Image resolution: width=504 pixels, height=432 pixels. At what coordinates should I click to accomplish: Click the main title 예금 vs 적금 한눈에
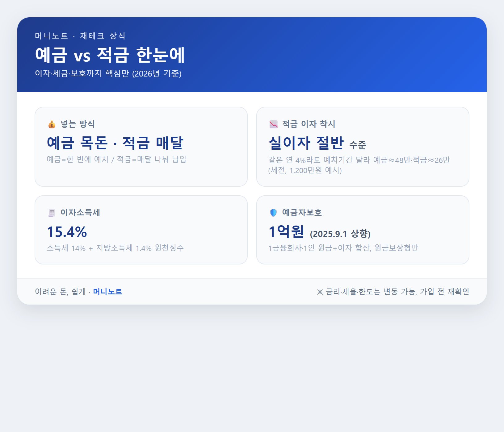110,55
